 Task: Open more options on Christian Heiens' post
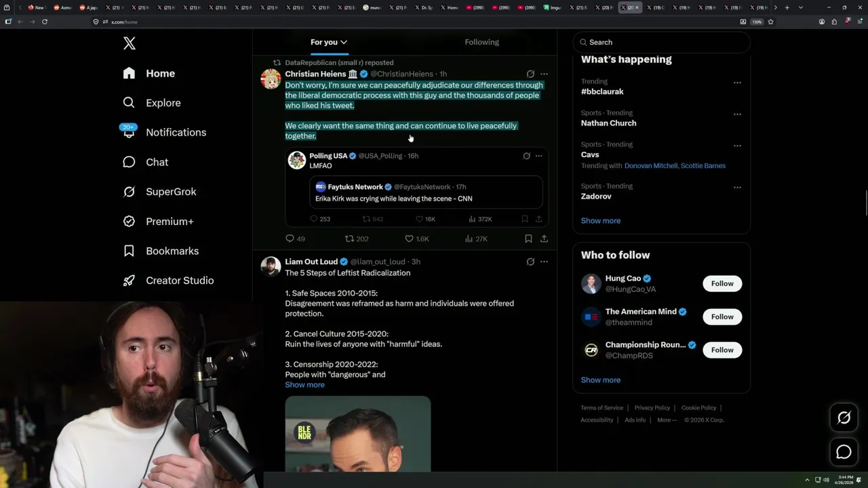tap(544, 74)
